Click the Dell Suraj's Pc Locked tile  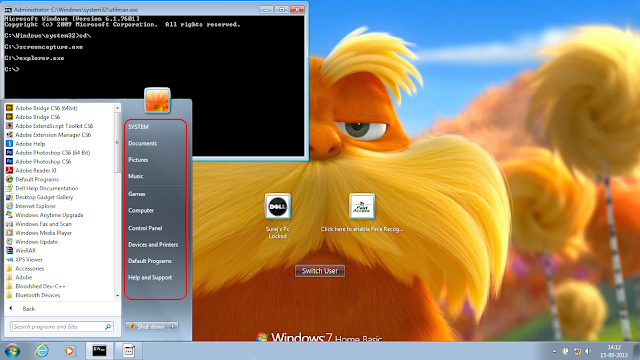point(278,207)
